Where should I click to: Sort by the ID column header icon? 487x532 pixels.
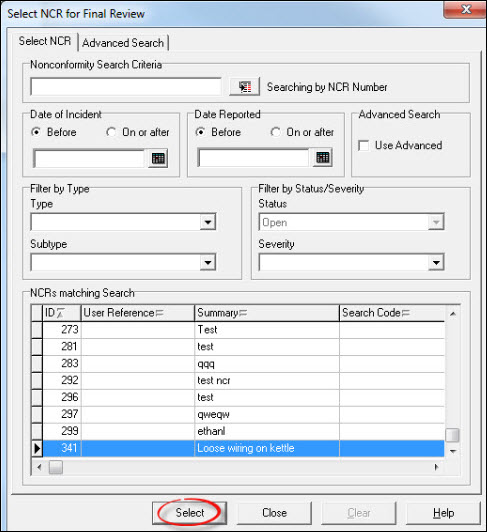(60, 313)
